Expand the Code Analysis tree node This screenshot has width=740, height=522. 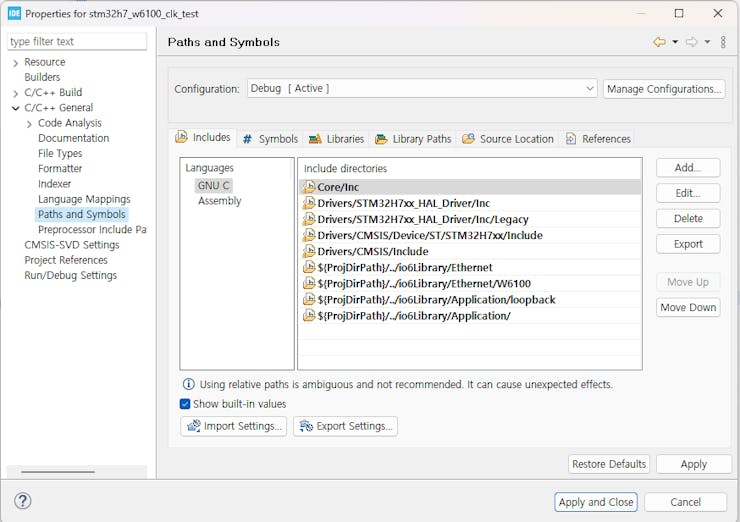(29, 124)
